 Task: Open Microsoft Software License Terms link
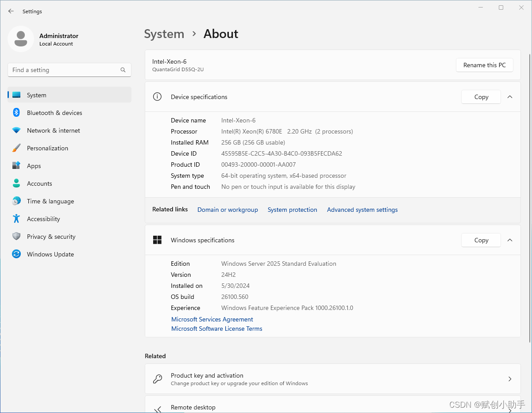pyautogui.click(x=217, y=329)
